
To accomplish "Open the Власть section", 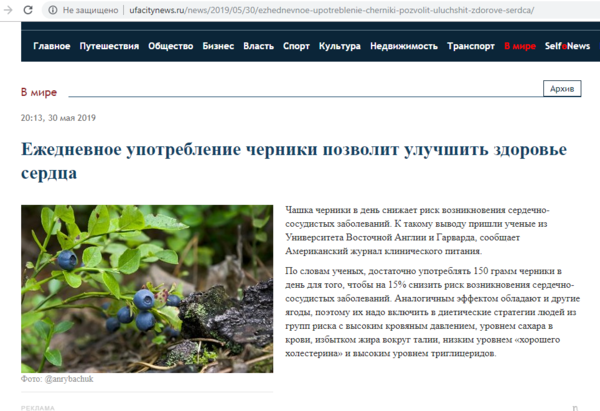I will tap(259, 46).
